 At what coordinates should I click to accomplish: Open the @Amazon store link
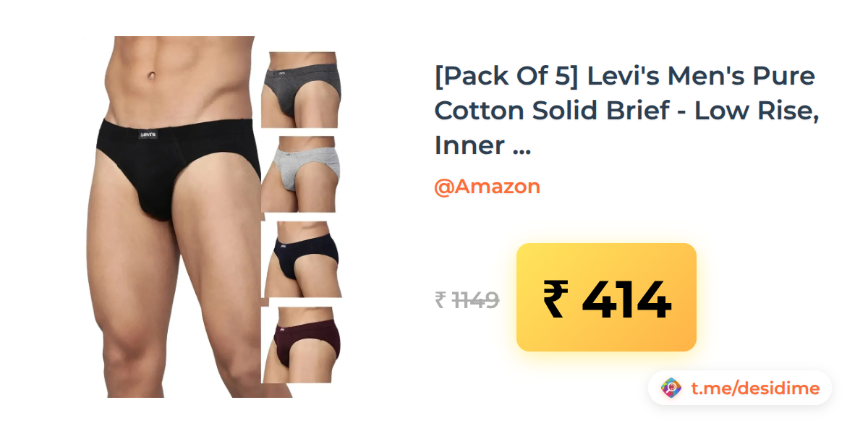pos(487,187)
